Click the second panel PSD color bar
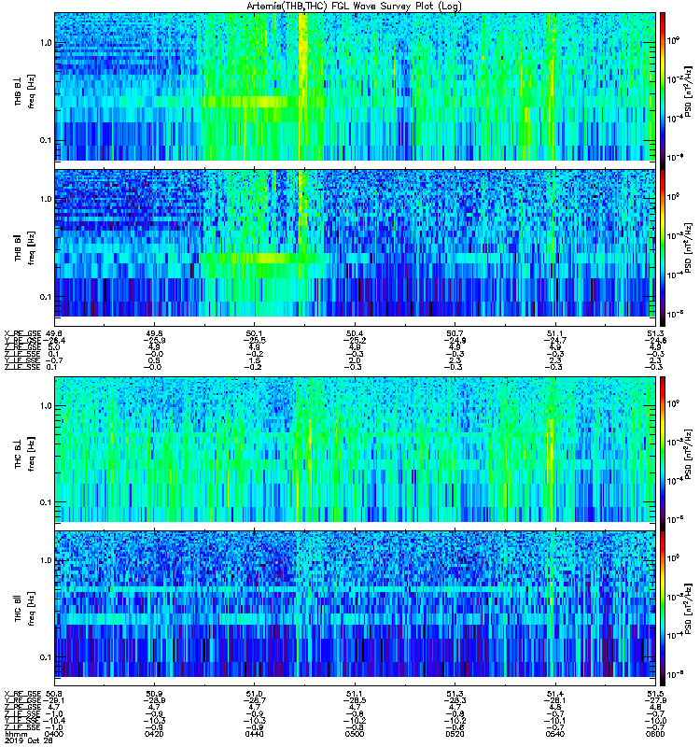 pos(663,247)
